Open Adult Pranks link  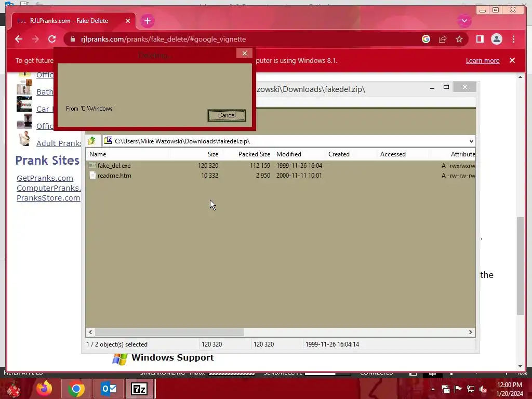(x=58, y=143)
